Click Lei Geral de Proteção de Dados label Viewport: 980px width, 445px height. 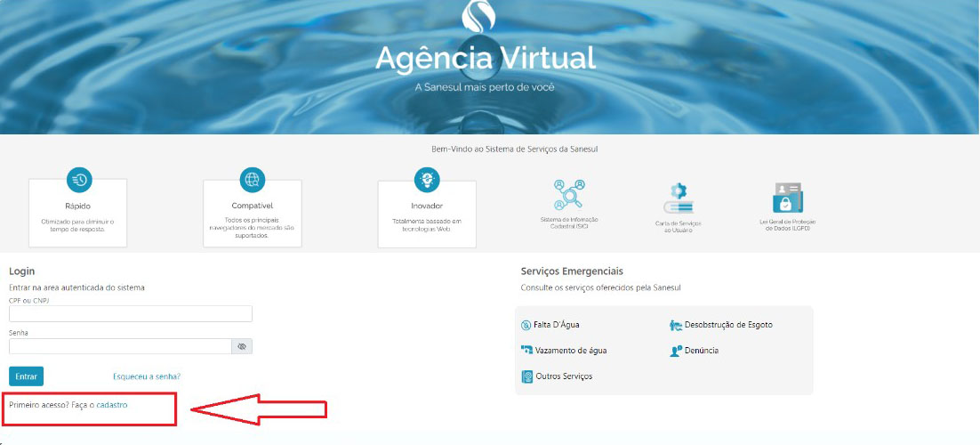point(787,225)
